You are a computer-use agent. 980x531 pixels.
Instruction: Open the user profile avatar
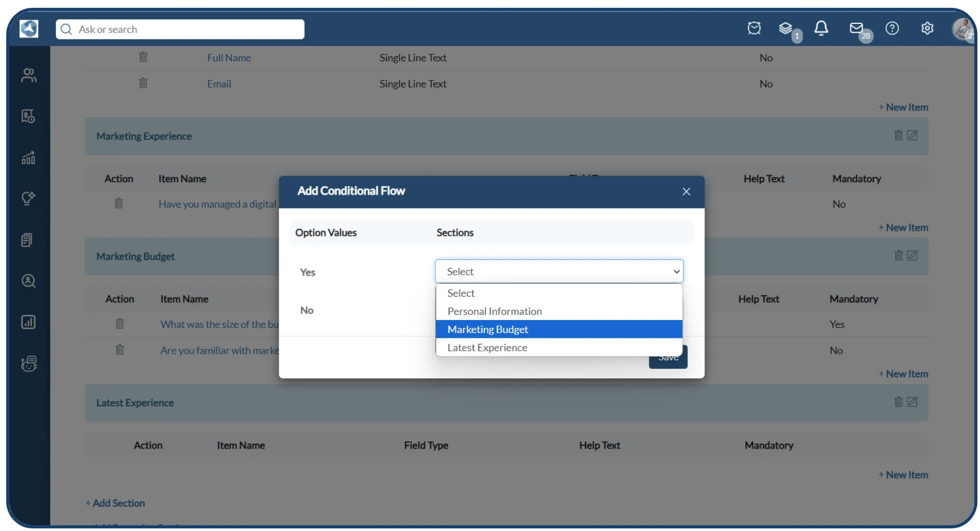coord(962,29)
